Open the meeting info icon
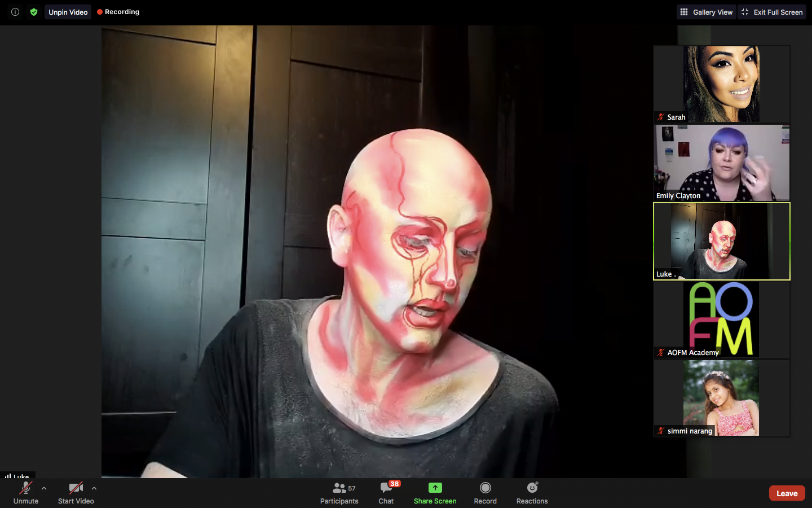The width and height of the screenshot is (812, 508). [x=15, y=12]
